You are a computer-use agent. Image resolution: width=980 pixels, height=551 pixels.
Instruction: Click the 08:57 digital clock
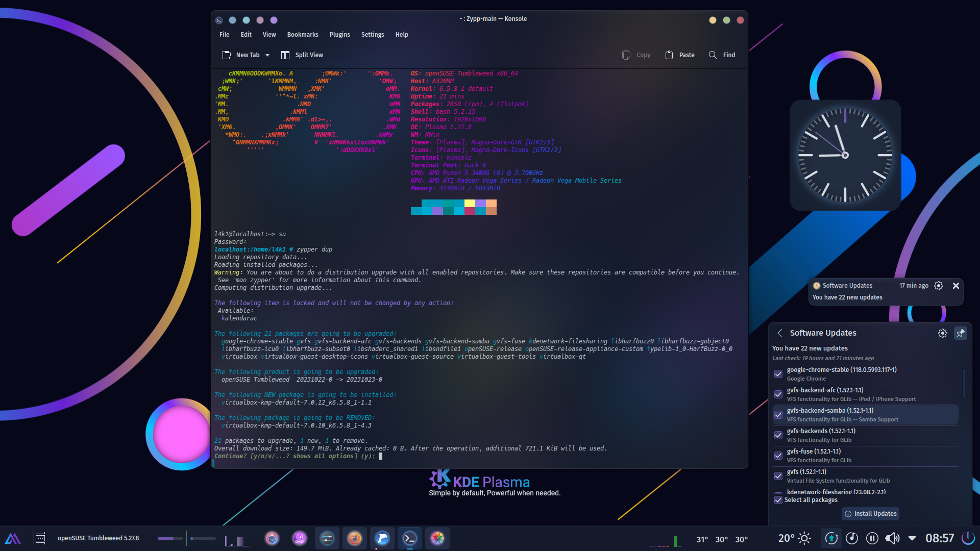point(940,538)
